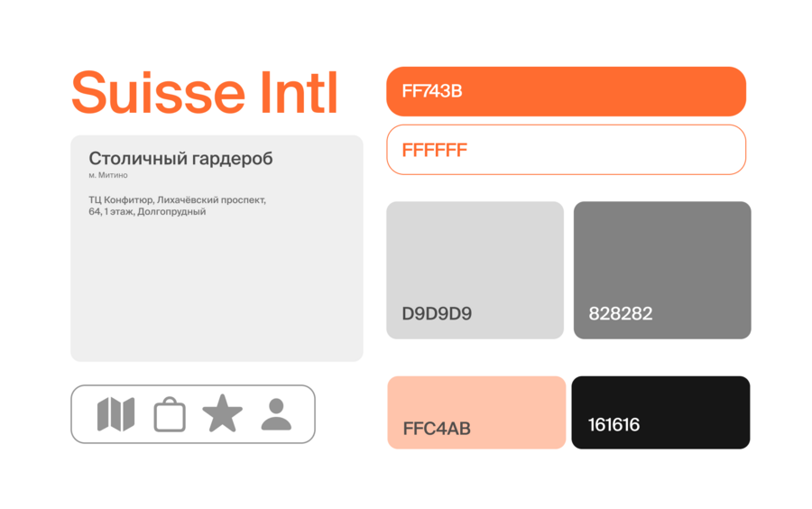Click the FFC4AB hex label
The image size is (812, 509).
pos(437,429)
